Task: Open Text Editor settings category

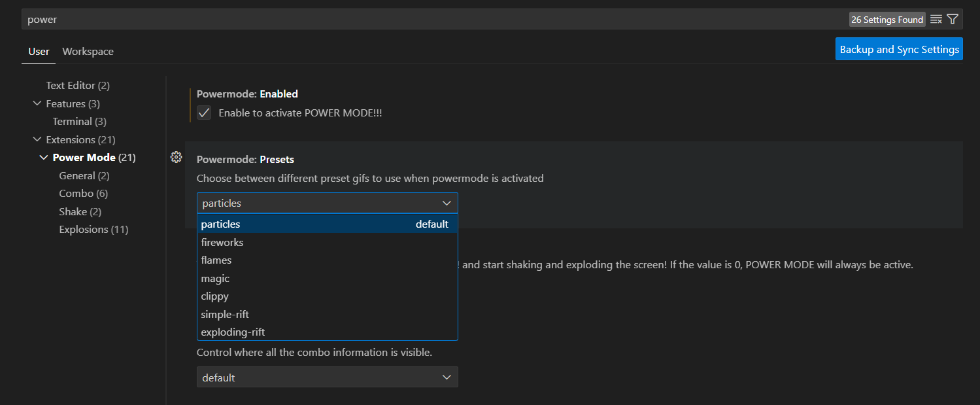Action: 77,86
